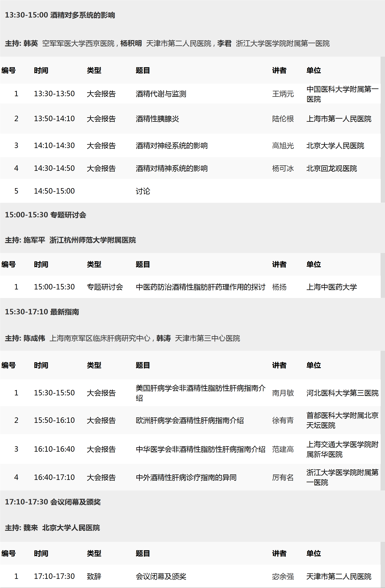Viewport: 385px width, 588px height.
Task: Click time cell 17:10-17:30
Action: pyautogui.click(x=54, y=576)
